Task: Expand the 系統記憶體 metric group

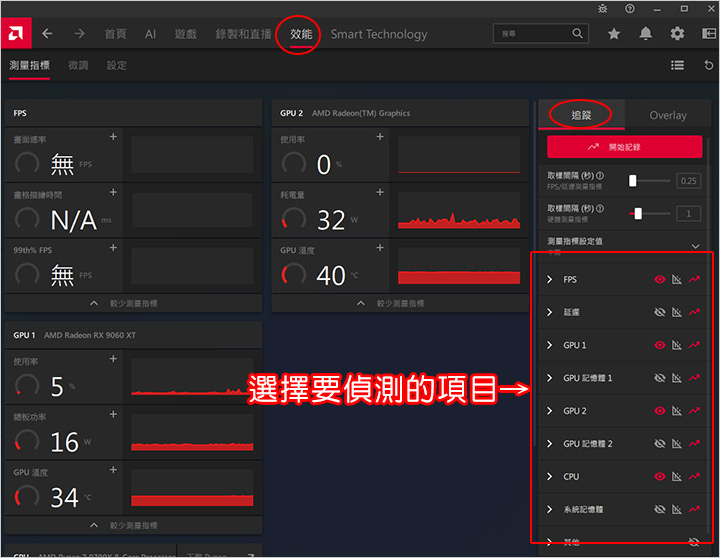Action: click(x=550, y=509)
